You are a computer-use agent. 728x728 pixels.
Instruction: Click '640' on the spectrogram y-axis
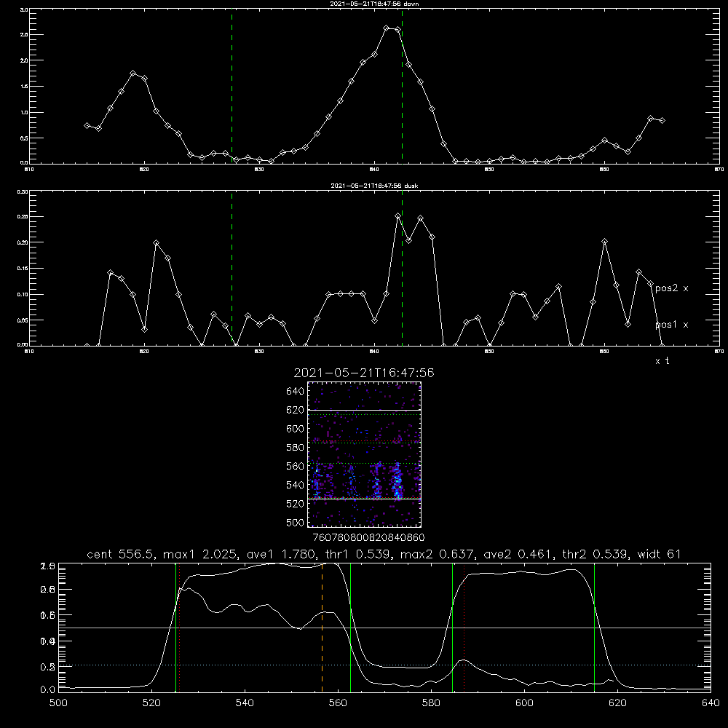(296, 391)
